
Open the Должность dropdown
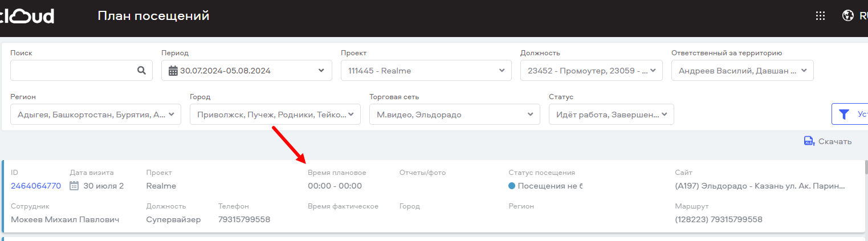coord(592,71)
